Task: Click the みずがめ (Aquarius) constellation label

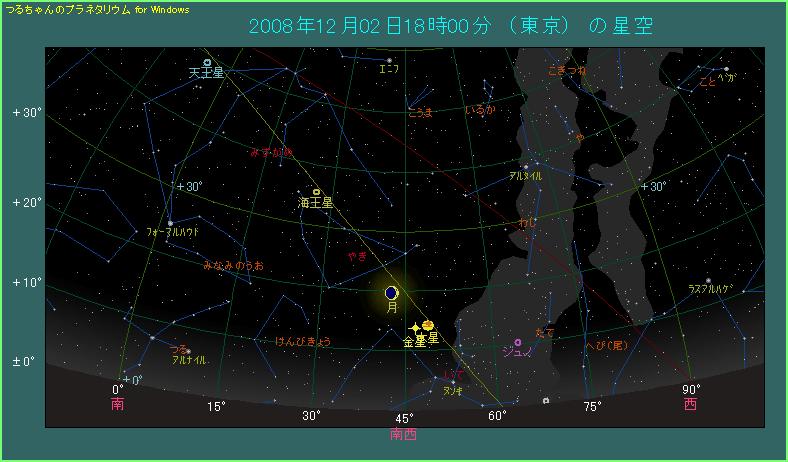Action: pos(271,152)
